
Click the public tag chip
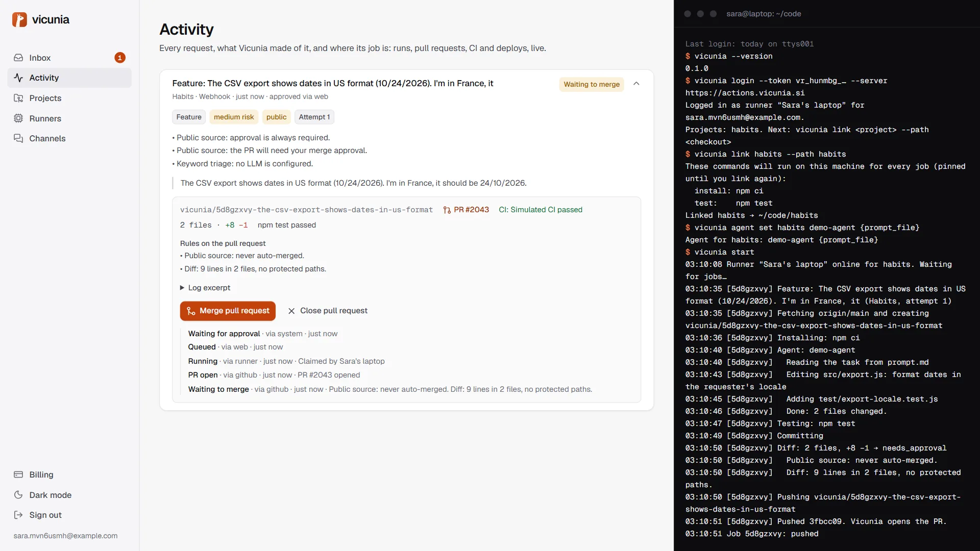(x=276, y=117)
